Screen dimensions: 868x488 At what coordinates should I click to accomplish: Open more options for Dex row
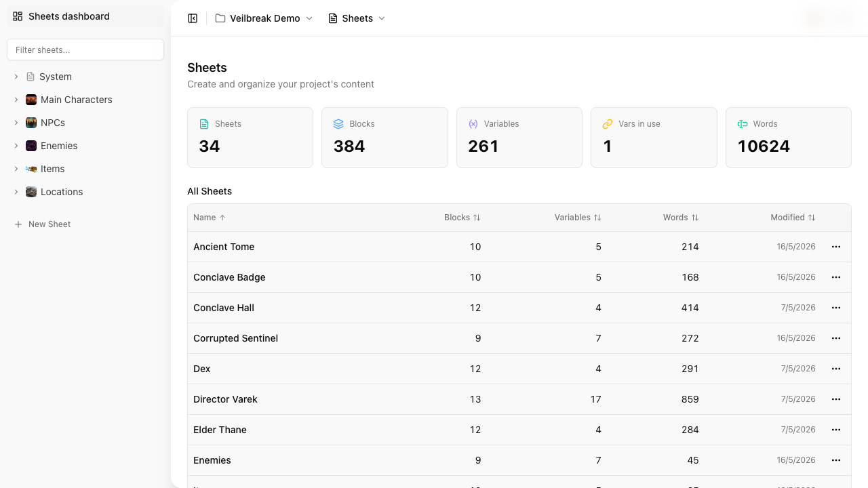coord(836,369)
